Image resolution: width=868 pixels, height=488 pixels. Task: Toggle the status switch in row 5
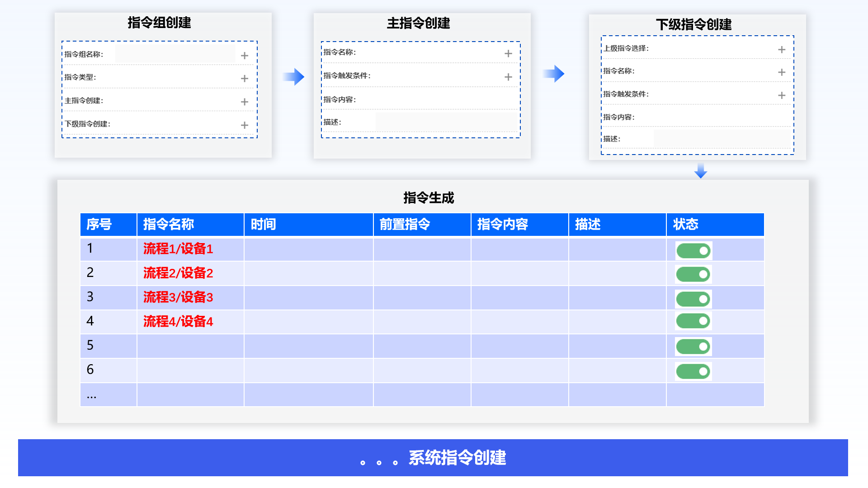693,347
